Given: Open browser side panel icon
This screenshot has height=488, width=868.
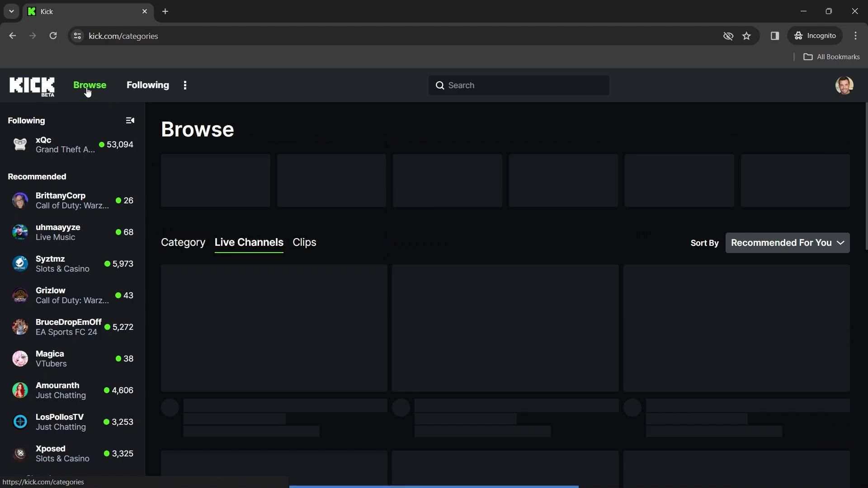Looking at the screenshot, I should (774, 36).
